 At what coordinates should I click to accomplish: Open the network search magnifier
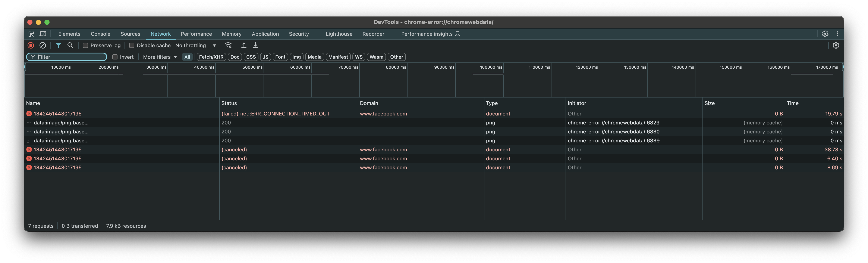70,45
